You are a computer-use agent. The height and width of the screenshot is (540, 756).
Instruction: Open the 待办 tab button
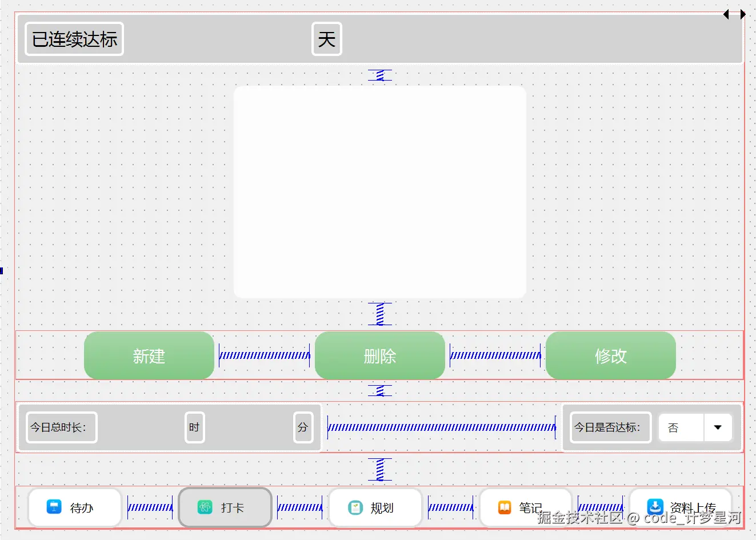[x=75, y=507]
